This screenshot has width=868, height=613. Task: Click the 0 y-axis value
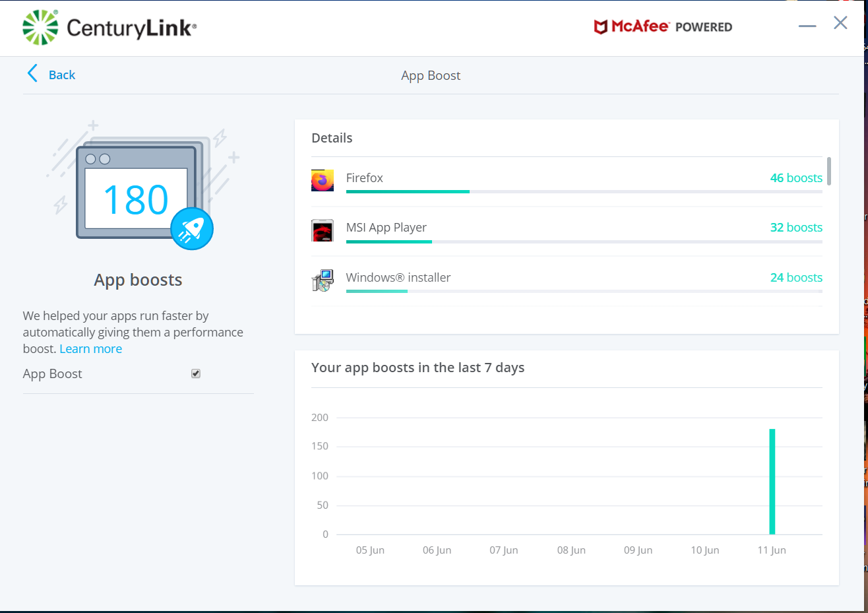(x=325, y=534)
